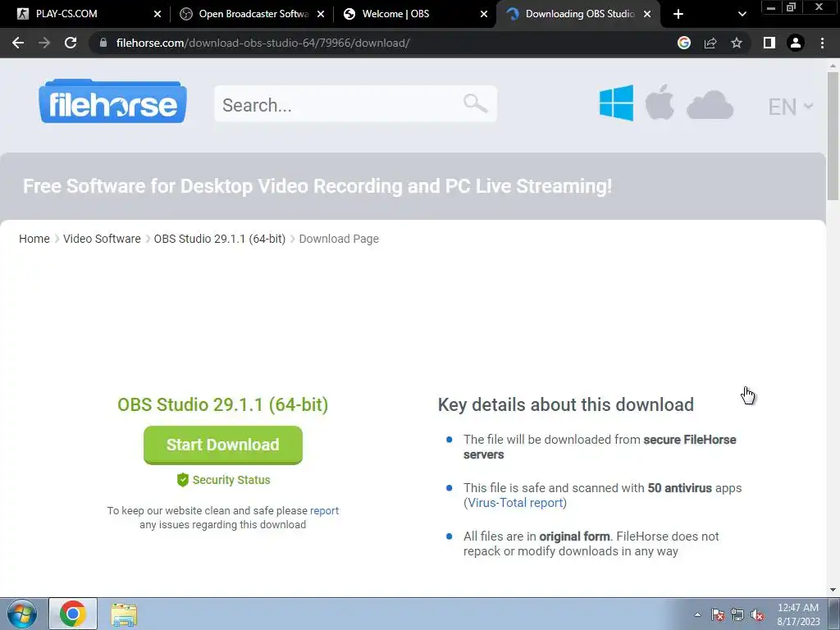Switch to Open Broadcaster Software tab
Viewport: 840px width, 630px height.
point(252,14)
